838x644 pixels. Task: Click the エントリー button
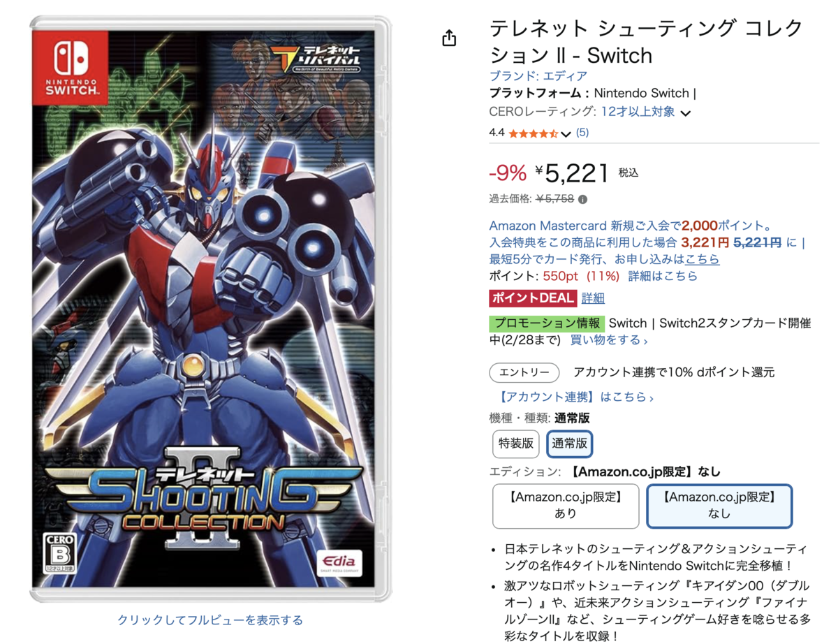coord(524,372)
